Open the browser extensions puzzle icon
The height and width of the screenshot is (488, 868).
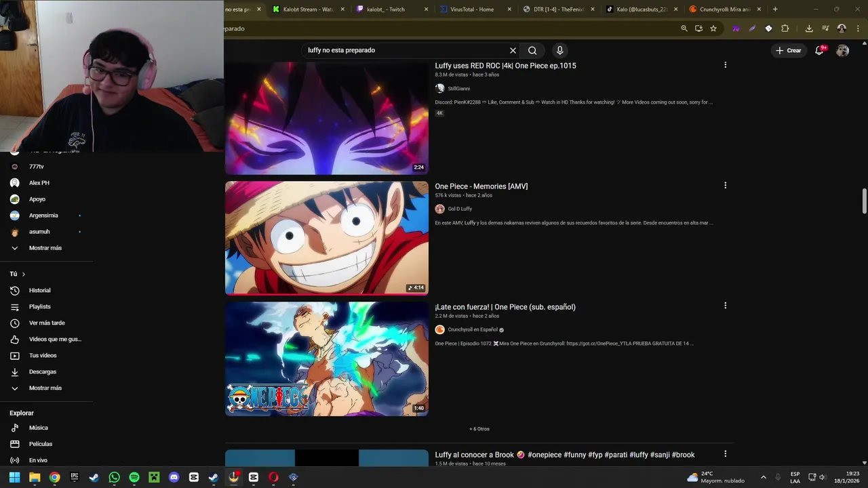785,28
